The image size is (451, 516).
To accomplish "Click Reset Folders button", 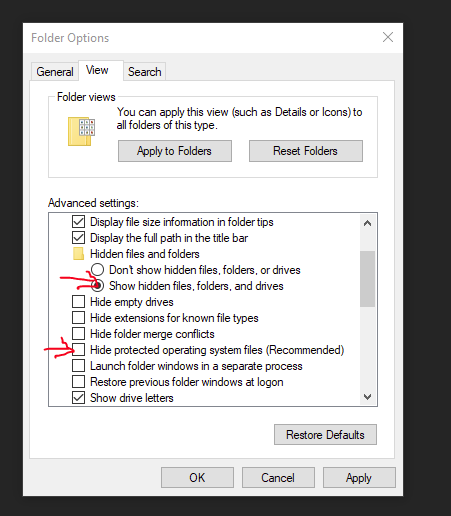I will pos(306,151).
